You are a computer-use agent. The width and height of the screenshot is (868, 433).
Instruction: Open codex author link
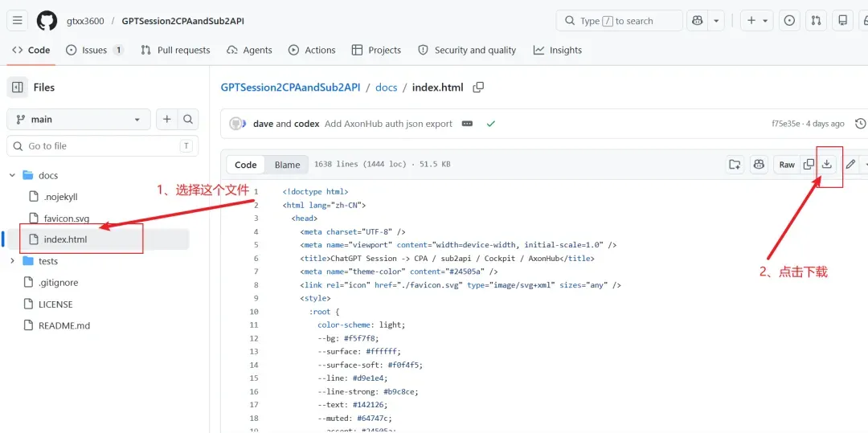[306, 124]
